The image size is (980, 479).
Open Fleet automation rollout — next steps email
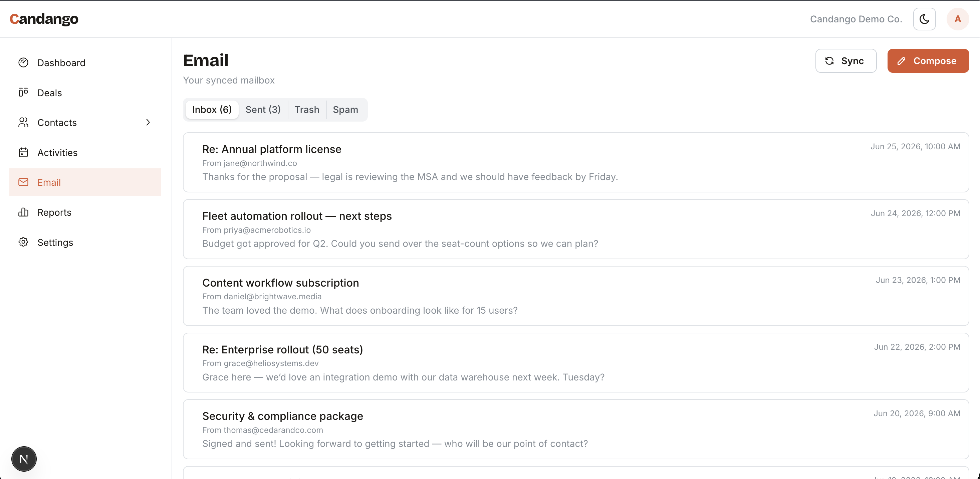coord(575,229)
